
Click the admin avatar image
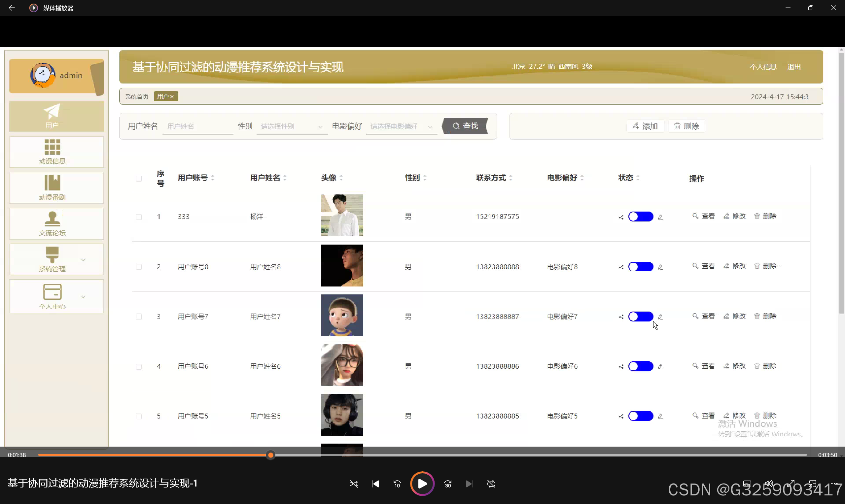click(43, 75)
